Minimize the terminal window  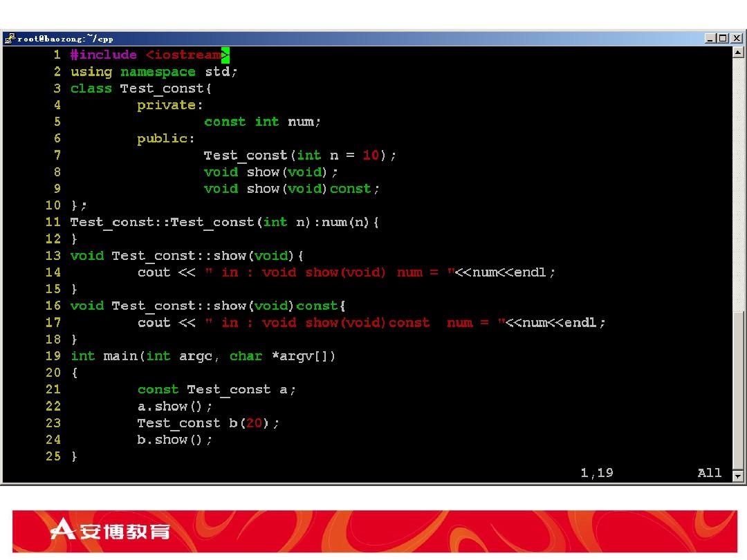[x=710, y=39]
